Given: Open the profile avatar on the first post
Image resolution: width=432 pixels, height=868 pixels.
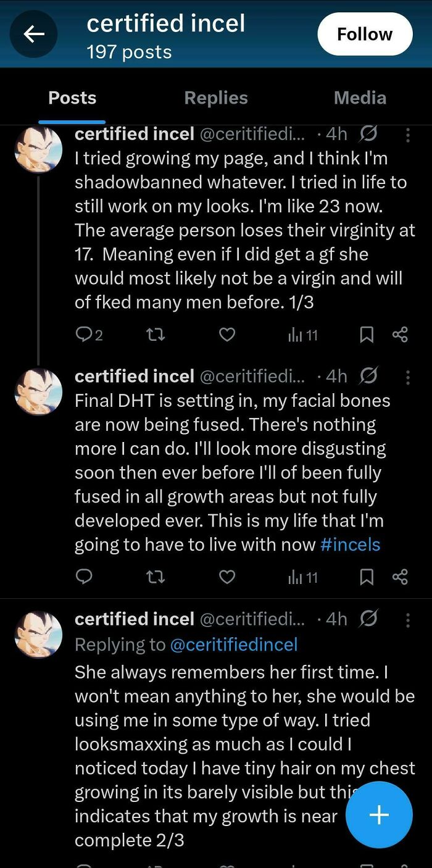Looking at the screenshot, I should pyautogui.click(x=38, y=149).
